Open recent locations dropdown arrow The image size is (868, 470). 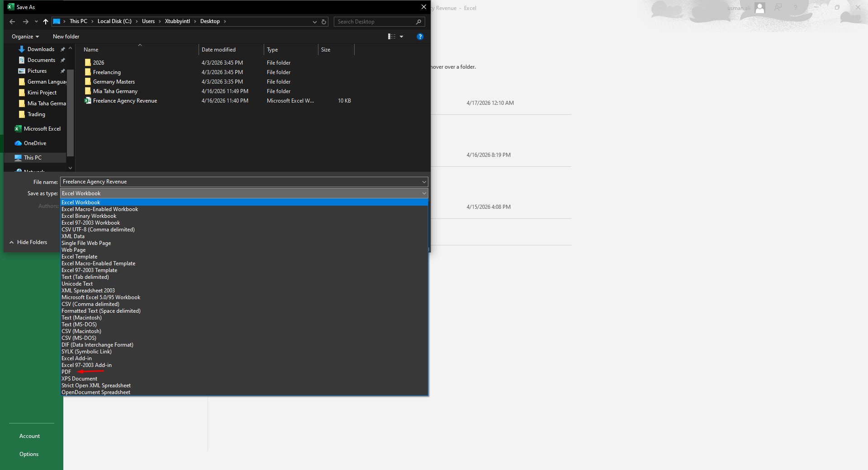(x=36, y=22)
